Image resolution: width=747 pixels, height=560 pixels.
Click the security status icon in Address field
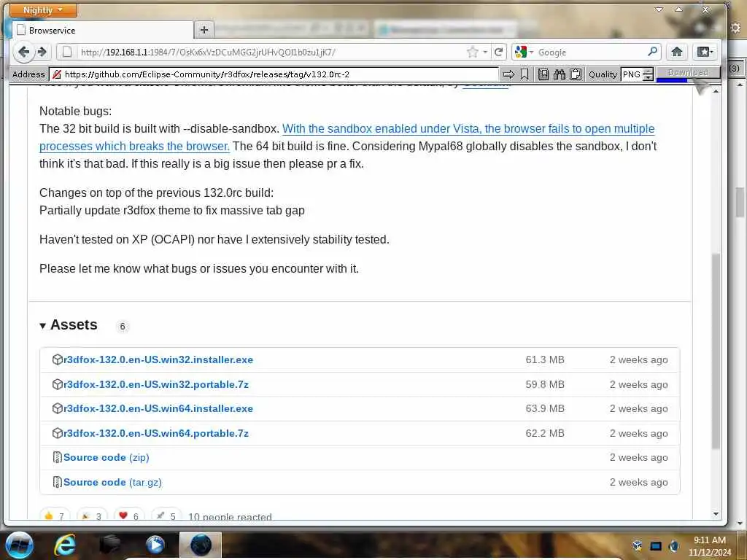coord(57,74)
